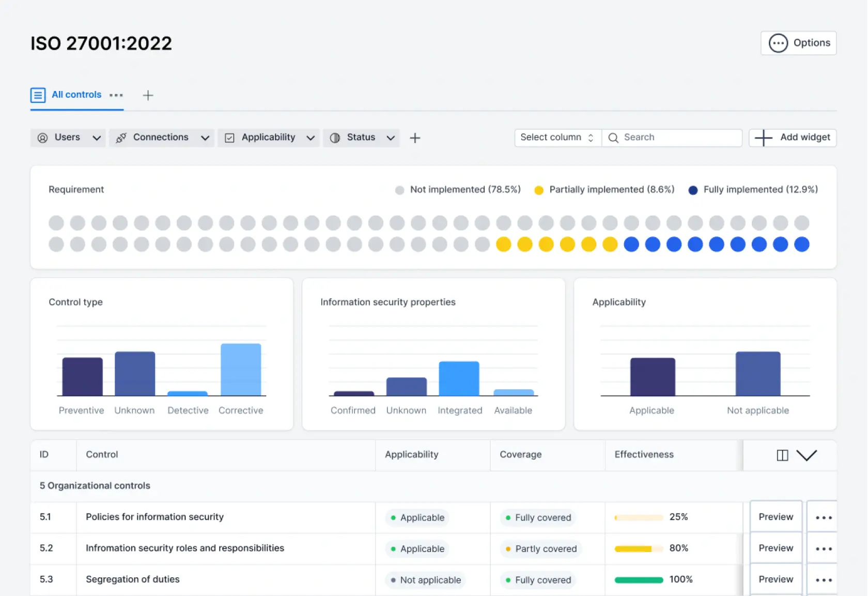Click the 80% effectiveness progress bar
The height and width of the screenshot is (596, 868).
click(639, 549)
